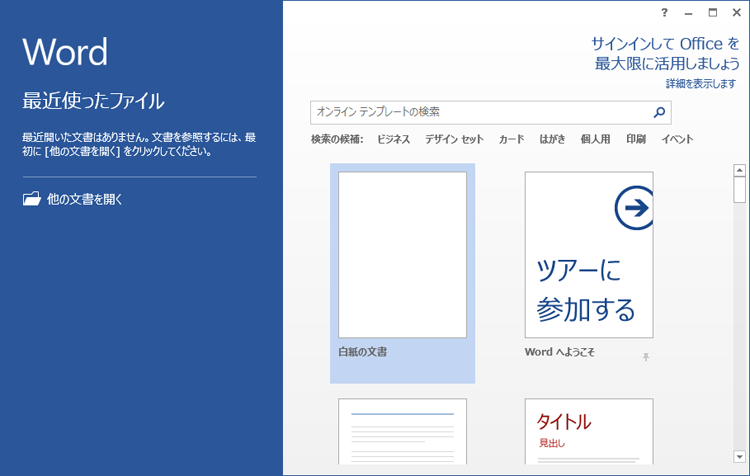Select the 個人用 search suggestion
This screenshot has height=476, width=750.
pos(596,139)
